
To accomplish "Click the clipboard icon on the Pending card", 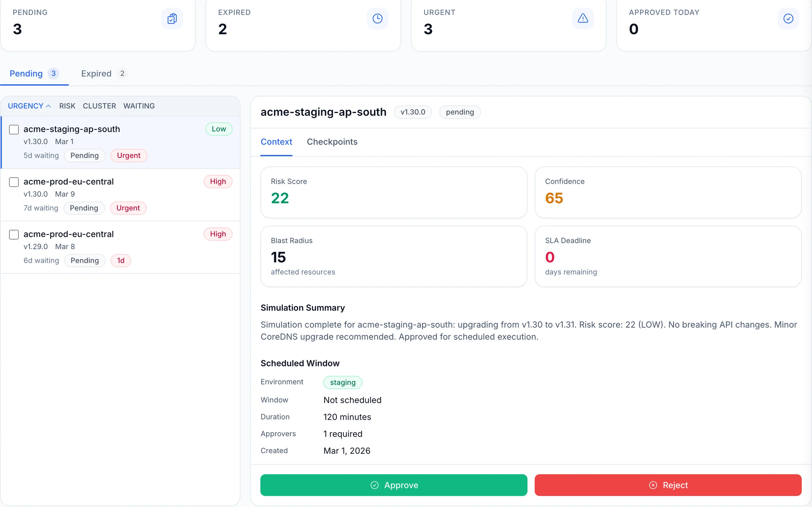I will point(172,18).
